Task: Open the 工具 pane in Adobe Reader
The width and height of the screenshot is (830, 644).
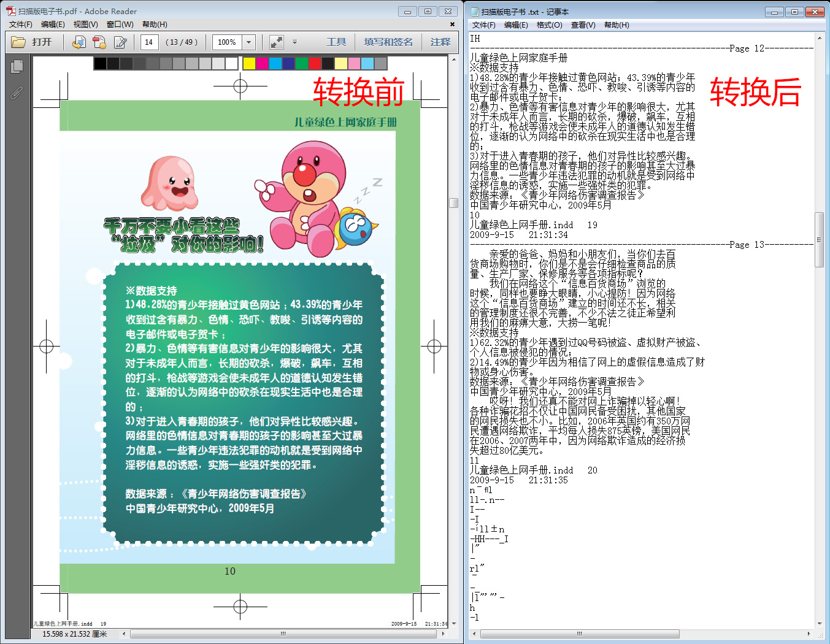Action: 336,42
